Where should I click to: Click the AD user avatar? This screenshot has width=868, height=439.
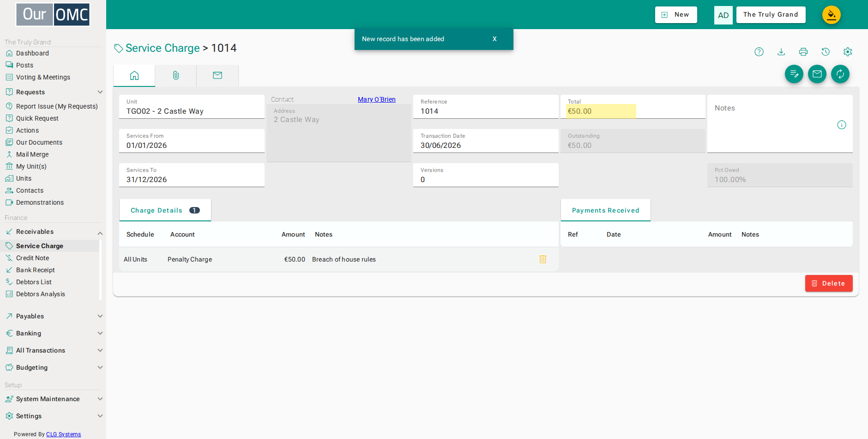(x=723, y=15)
